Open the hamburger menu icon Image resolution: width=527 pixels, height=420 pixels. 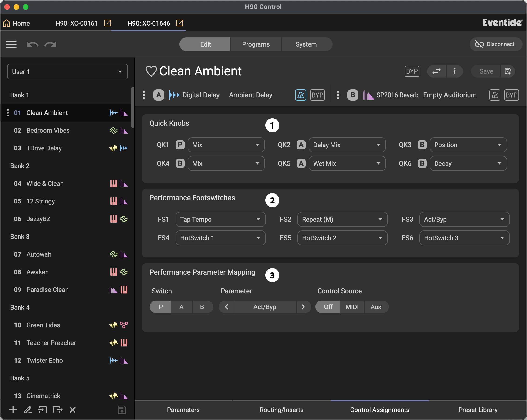click(11, 44)
